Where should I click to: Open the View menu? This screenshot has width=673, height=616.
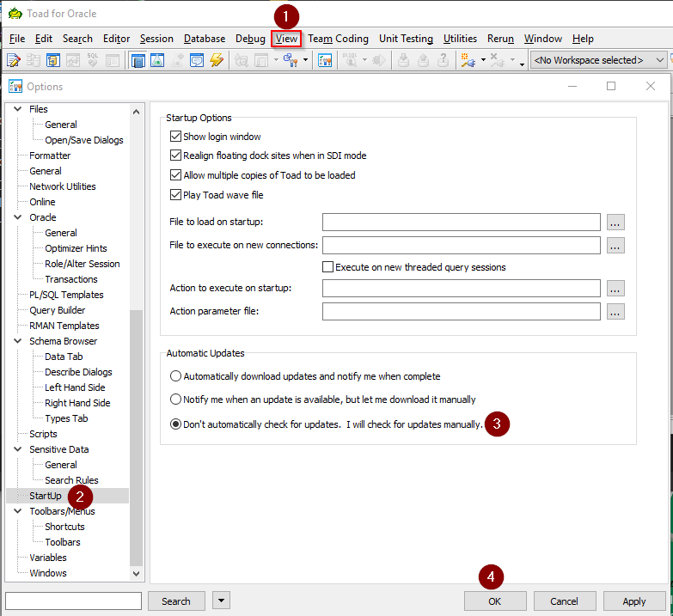click(x=286, y=39)
